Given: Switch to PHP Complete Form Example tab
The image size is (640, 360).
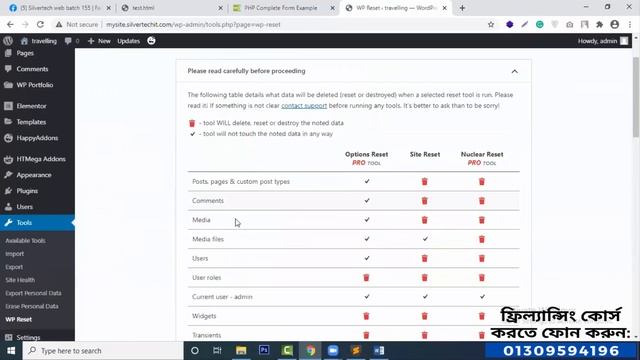Looking at the screenshot, I should click(x=283, y=8).
